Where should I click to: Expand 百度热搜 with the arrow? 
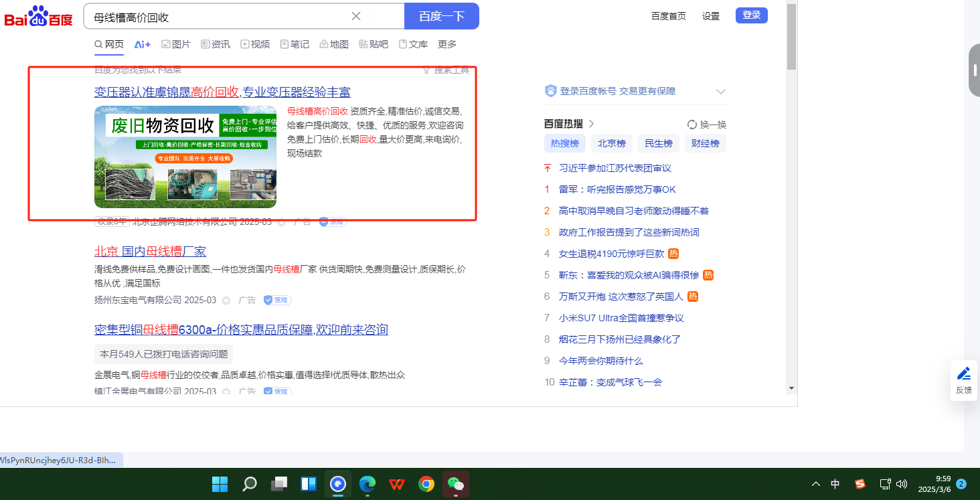click(591, 124)
